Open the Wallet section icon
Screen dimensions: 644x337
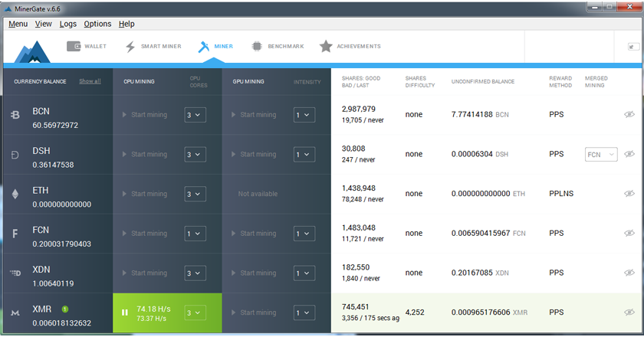point(74,46)
